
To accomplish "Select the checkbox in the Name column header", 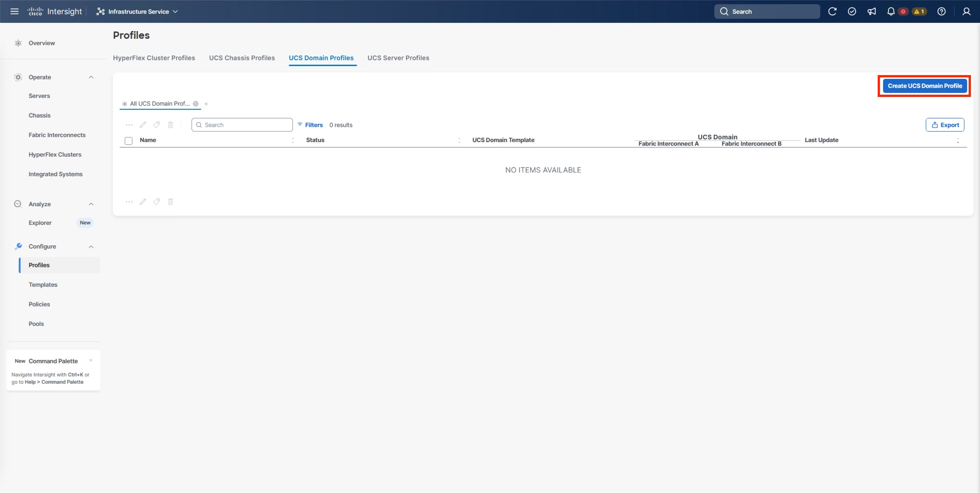I will tap(128, 141).
